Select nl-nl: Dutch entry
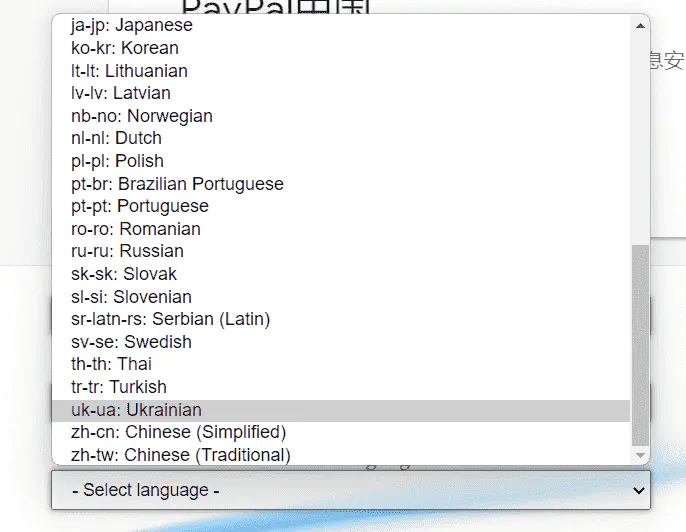 (x=341, y=138)
